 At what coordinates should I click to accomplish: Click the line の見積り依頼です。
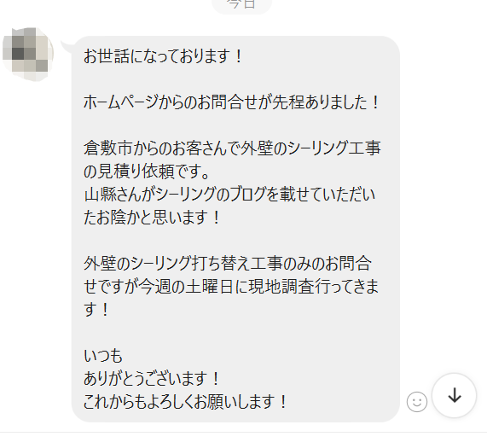[x=147, y=172]
